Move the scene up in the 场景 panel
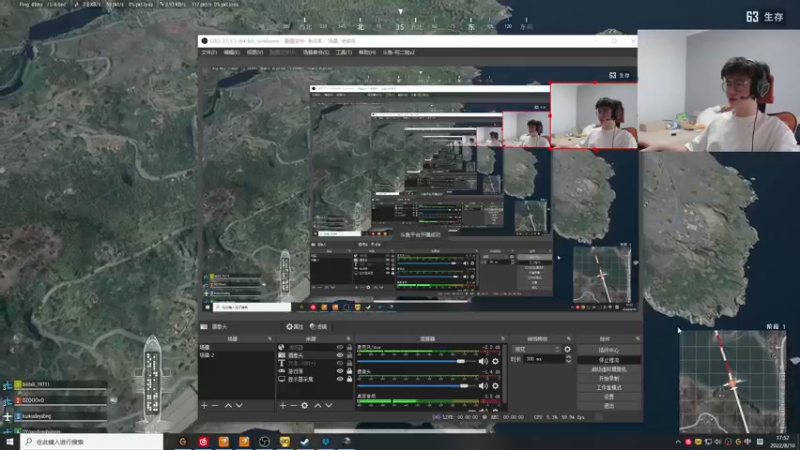Viewport: 800px width, 450px height. point(228,406)
